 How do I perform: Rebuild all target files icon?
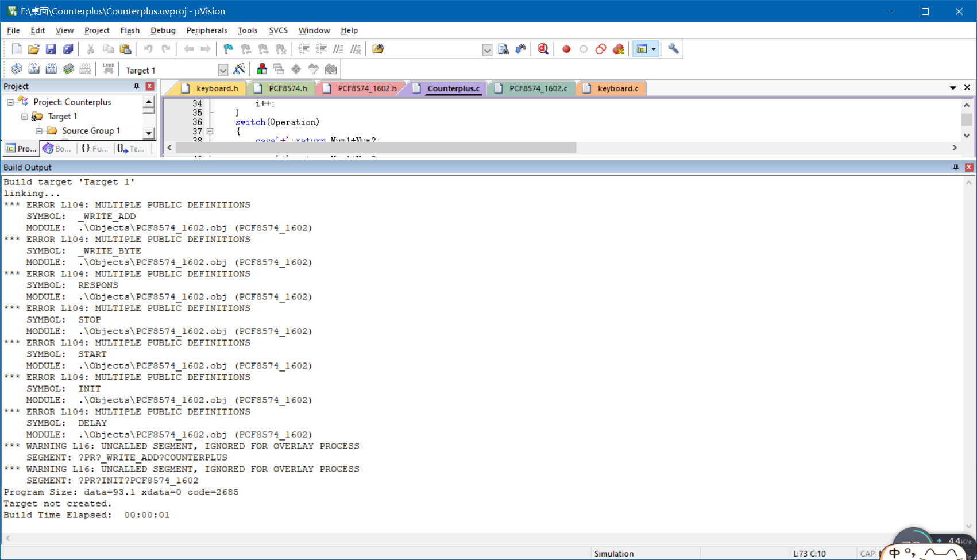pyautogui.click(x=51, y=69)
